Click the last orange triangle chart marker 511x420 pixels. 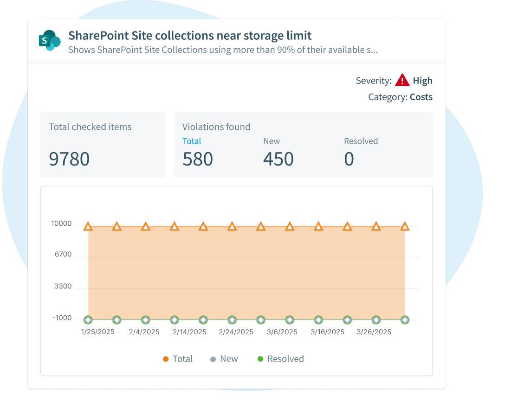point(405,226)
